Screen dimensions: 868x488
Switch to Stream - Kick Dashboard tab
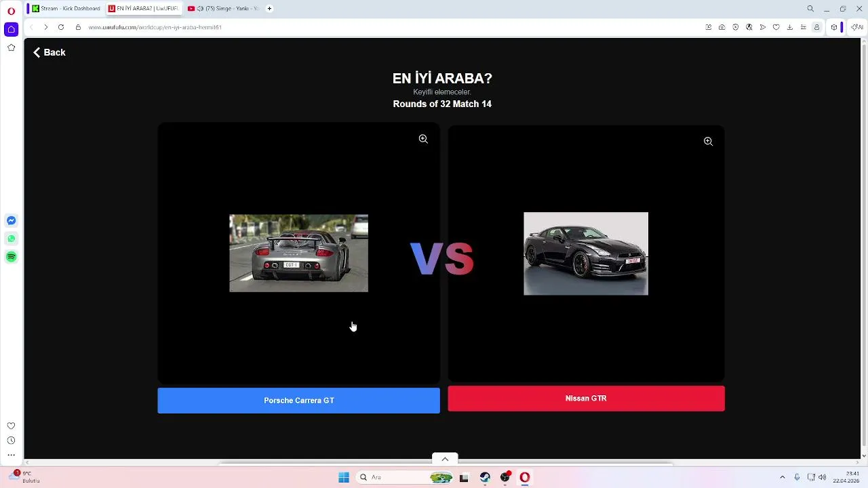[x=66, y=9]
